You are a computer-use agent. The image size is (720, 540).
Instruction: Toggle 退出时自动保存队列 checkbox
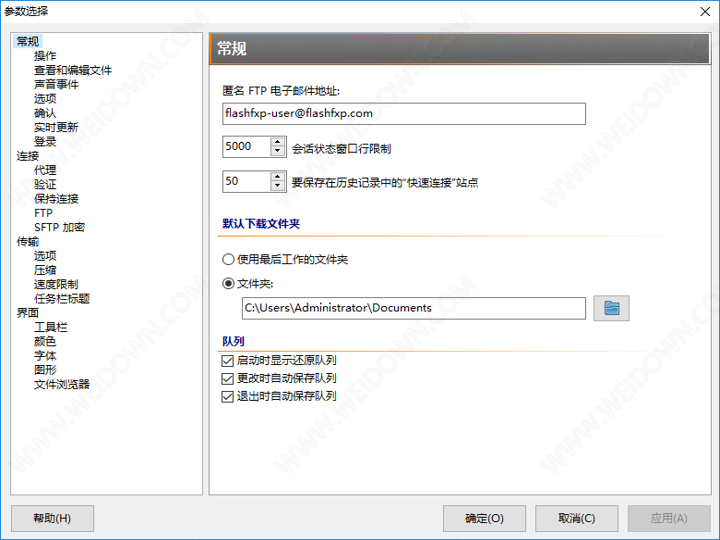228,396
